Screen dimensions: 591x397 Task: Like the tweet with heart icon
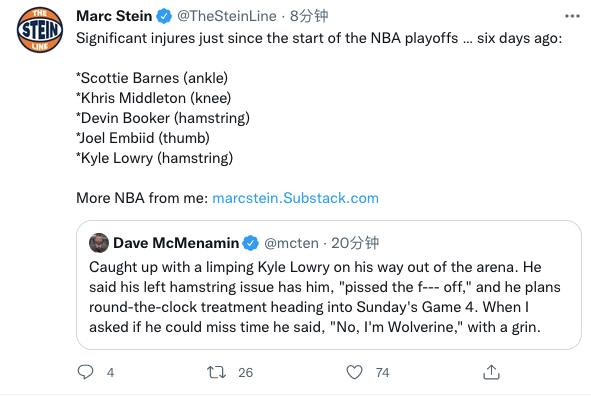click(354, 372)
